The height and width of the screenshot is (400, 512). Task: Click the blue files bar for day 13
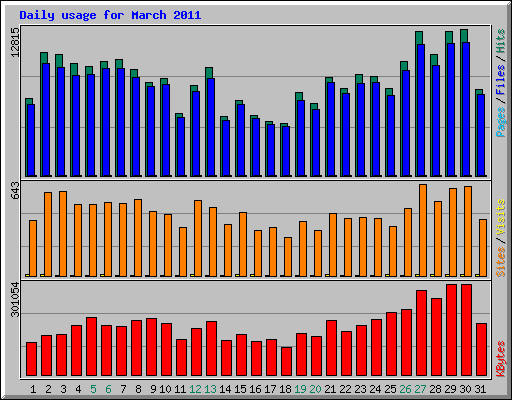coord(211,127)
